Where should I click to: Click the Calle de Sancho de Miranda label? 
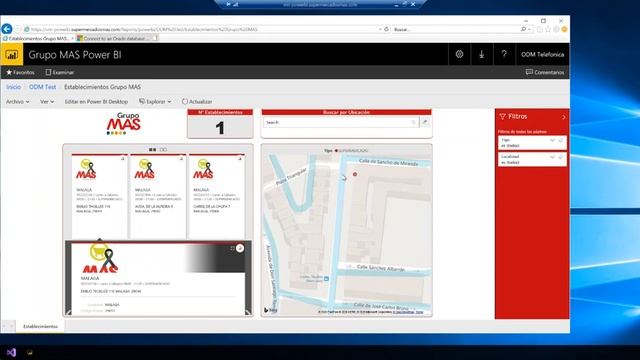pos(389,162)
